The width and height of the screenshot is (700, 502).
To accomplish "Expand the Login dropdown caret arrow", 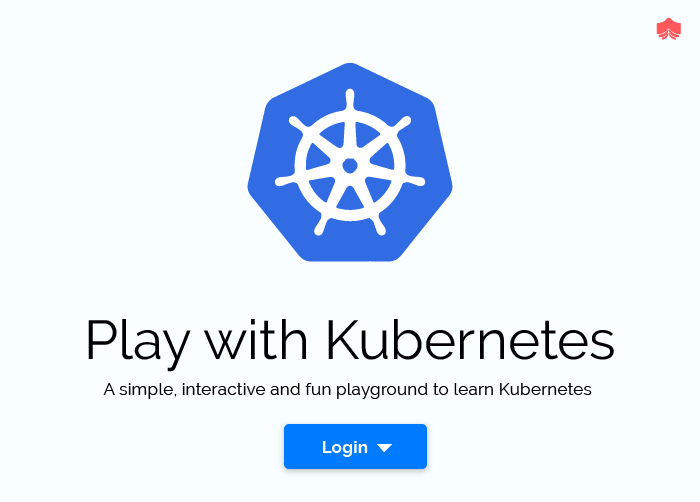I will [384, 448].
